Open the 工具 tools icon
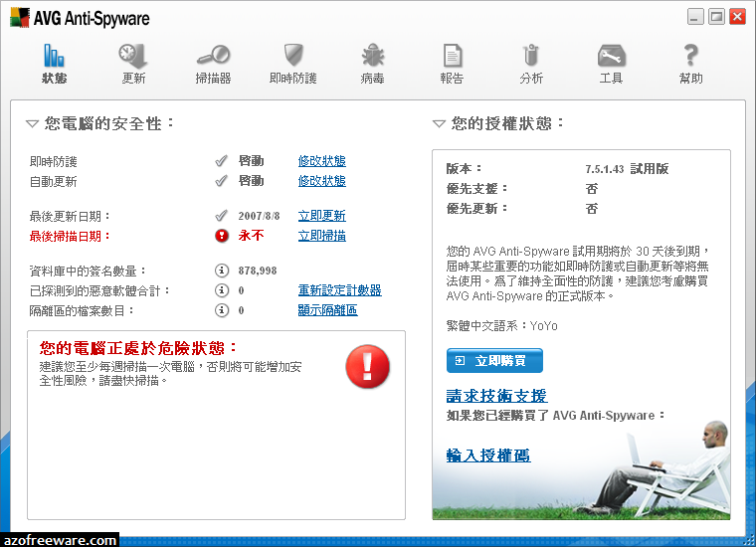The height and width of the screenshot is (547, 756). point(611,56)
